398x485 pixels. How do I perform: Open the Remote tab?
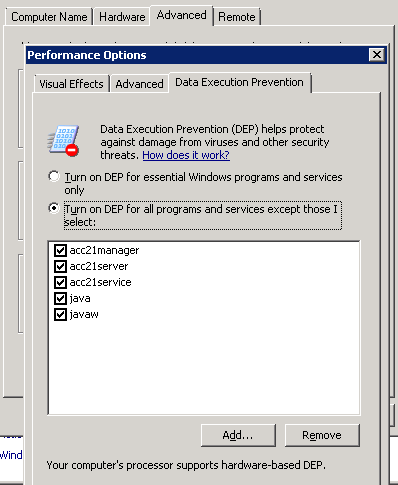tap(237, 17)
